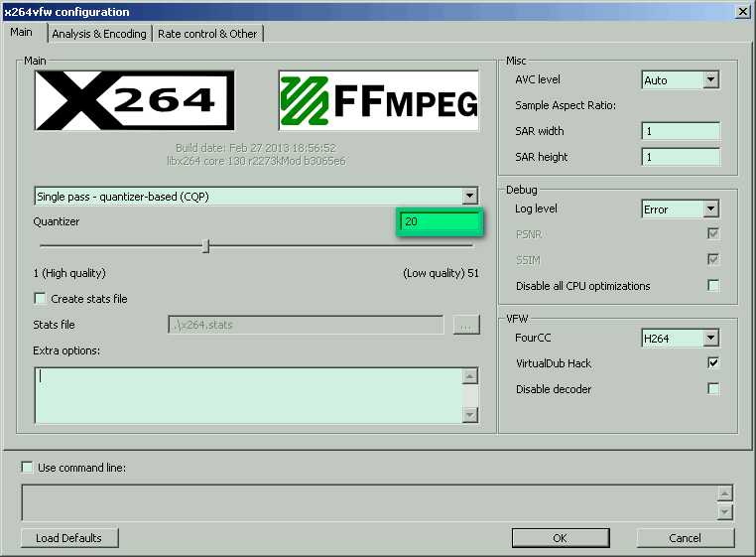The width and height of the screenshot is (756, 557).
Task: Click the Cancel button
Action: pos(686,538)
